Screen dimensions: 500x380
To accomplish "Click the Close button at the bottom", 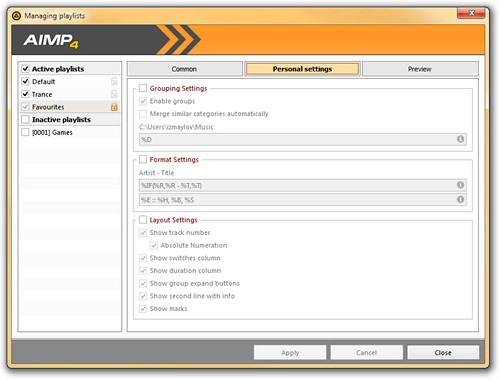I will pyautogui.click(x=443, y=352).
